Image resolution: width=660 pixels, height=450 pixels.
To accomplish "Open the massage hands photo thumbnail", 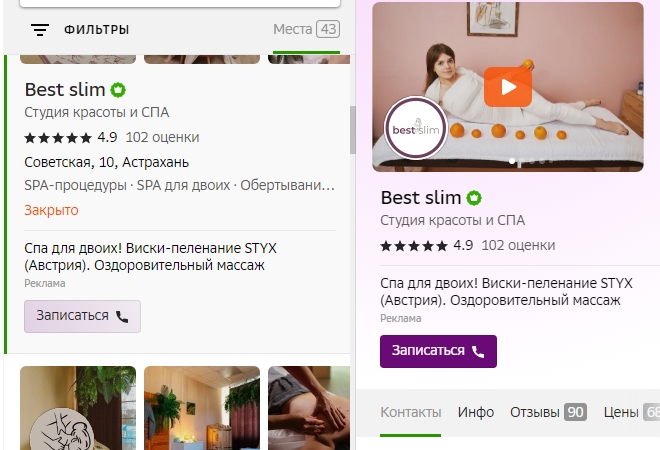I will coord(309,408).
